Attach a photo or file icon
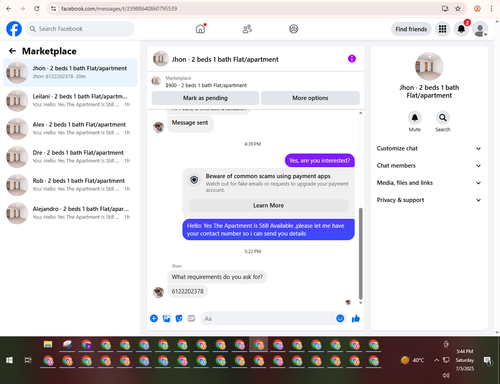 [166, 318]
